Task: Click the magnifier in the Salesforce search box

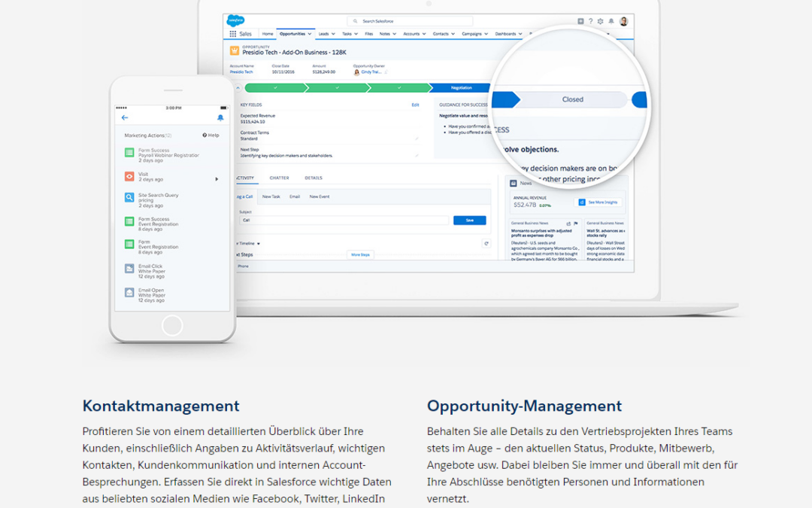Action: pyautogui.click(x=355, y=21)
